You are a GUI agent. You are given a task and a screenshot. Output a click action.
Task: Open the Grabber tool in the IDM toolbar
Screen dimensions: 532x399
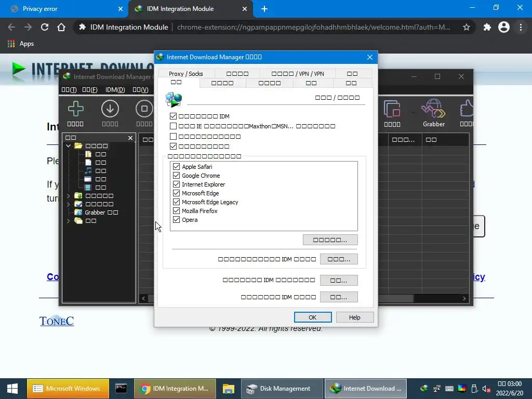(434, 113)
